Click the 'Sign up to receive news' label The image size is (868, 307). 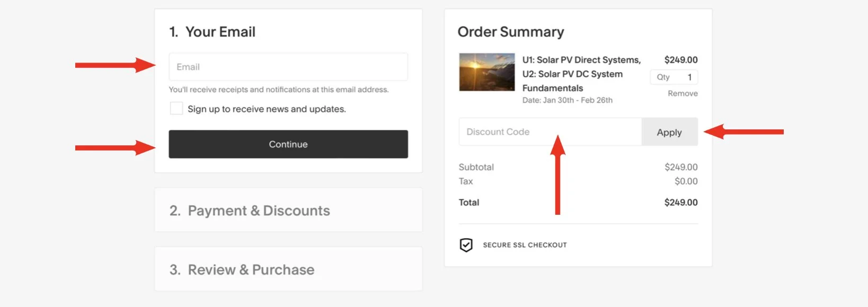pyautogui.click(x=267, y=109)
